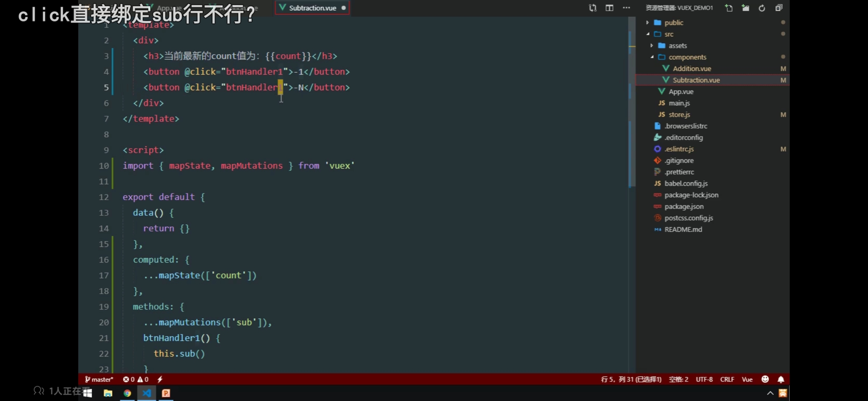868x401 pixels.
Task: Collapse the src folder
Action: click(x=648, y=34)
